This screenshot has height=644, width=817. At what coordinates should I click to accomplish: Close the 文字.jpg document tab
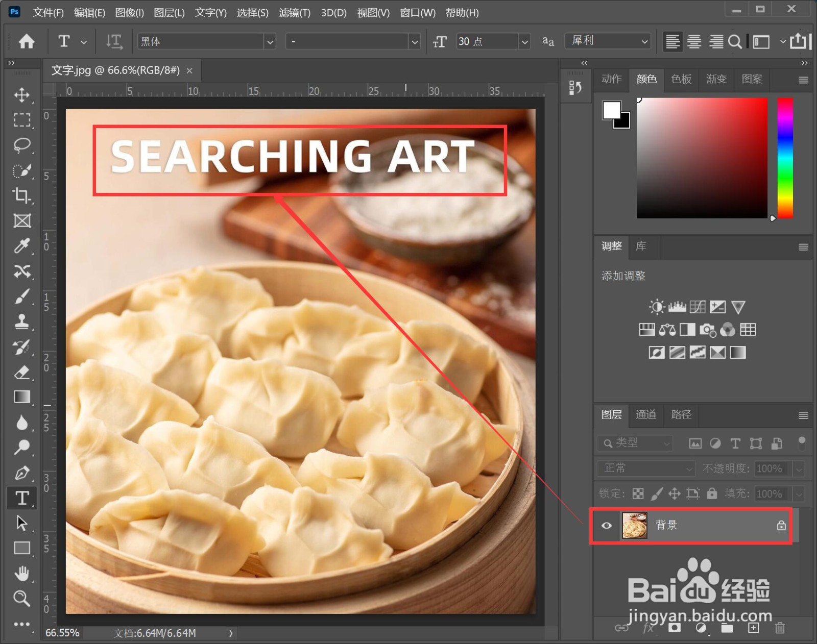click(x=189, y=71)
